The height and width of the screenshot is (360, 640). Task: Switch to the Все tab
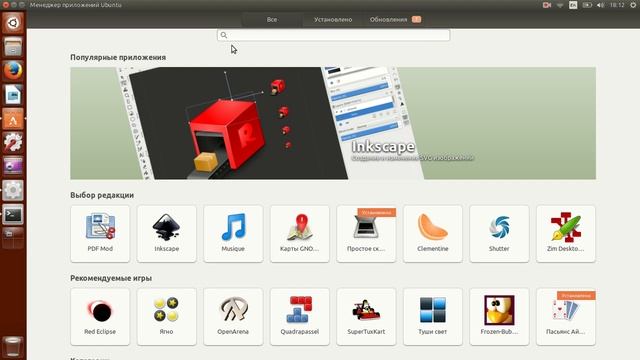[272, 19]
